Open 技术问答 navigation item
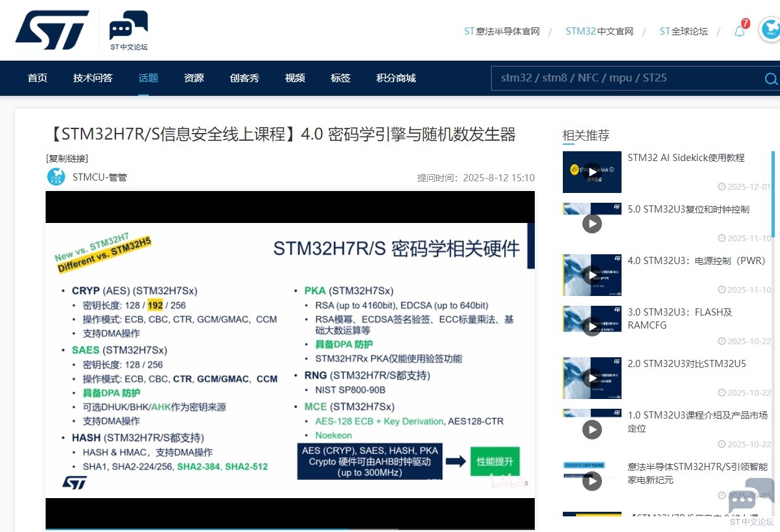The height and width of the screenshot is (532, 780). coord(93,78)
